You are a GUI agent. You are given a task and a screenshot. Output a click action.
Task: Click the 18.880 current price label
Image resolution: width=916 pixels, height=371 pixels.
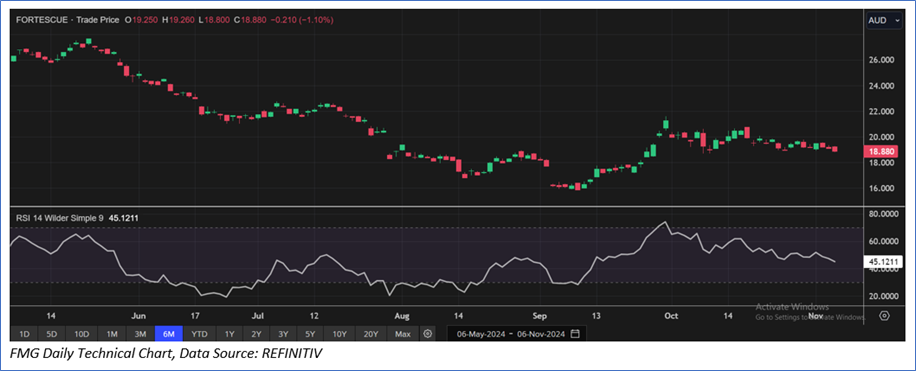[x=882, y=151]
